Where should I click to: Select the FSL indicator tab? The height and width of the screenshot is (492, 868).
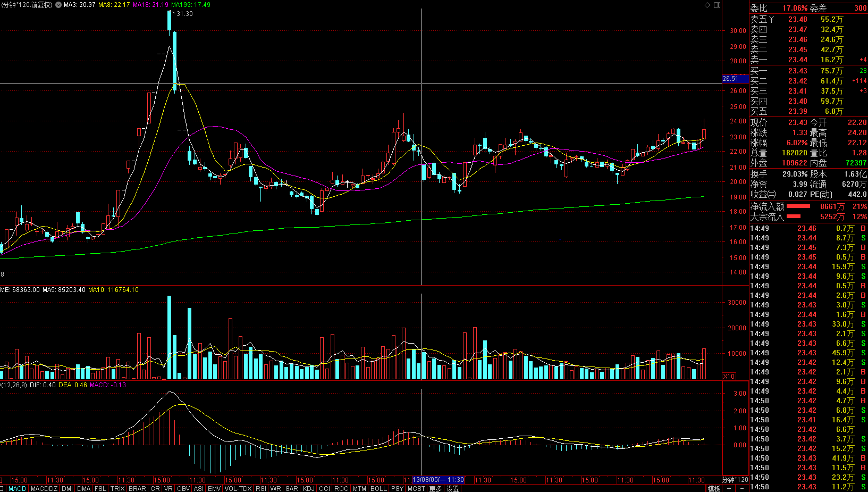point(100,488)
